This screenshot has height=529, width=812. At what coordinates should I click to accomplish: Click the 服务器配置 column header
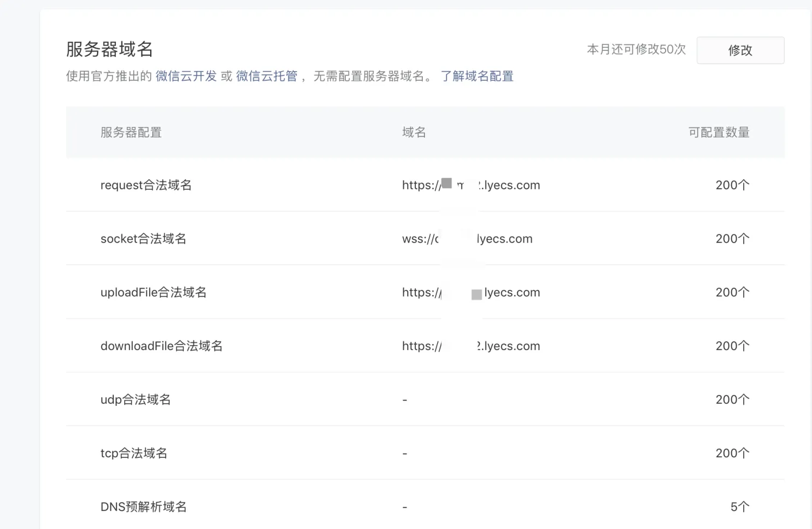click(131, 132)
